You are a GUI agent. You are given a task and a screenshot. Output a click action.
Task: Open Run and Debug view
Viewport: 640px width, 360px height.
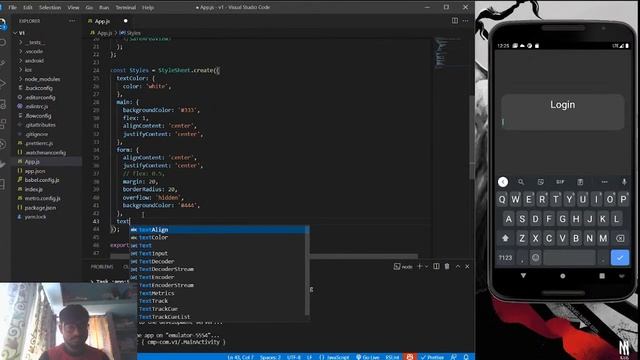click(3, 84)
